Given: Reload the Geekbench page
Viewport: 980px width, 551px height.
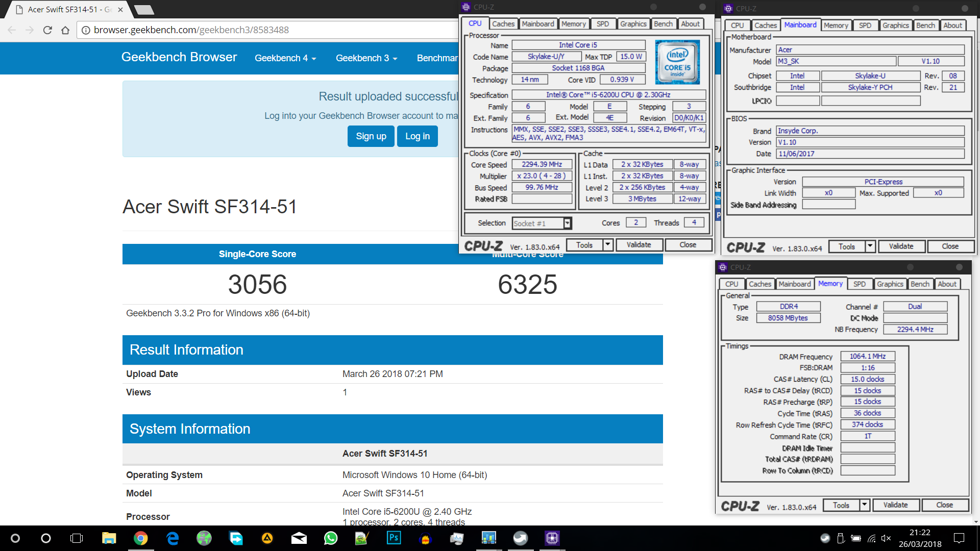Looking at the screenshot, I should [47, 30].
